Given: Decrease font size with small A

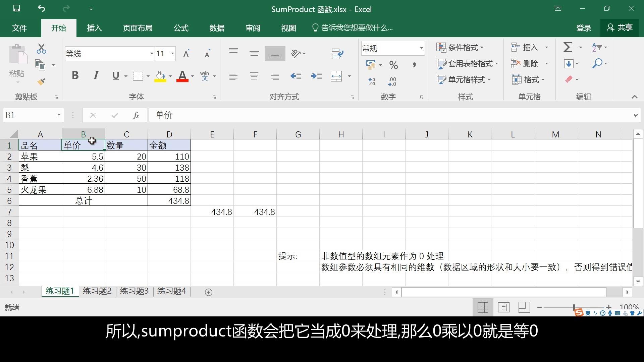Looking at the screenshot, I should click(x=207, y=54).
